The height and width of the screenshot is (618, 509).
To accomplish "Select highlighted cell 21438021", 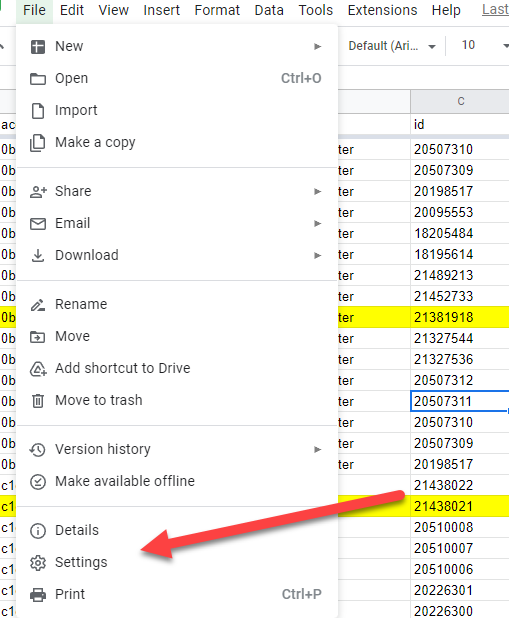I will click(x=460, y=506).
